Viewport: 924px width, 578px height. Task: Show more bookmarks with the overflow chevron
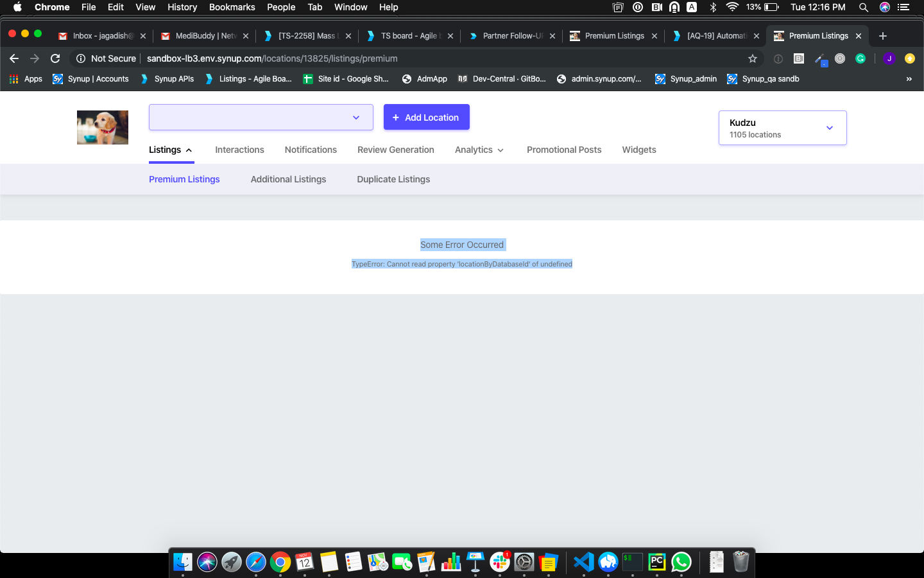point(909,79)
